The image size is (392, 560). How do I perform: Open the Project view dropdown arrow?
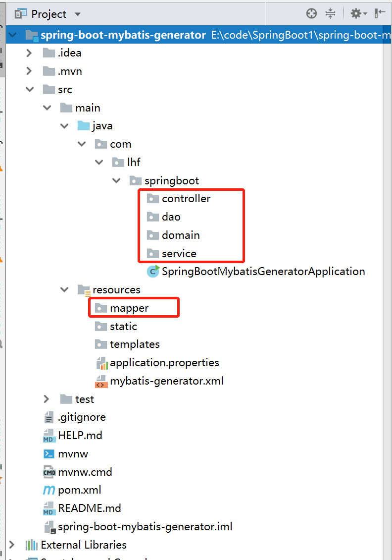click(78, 14)
